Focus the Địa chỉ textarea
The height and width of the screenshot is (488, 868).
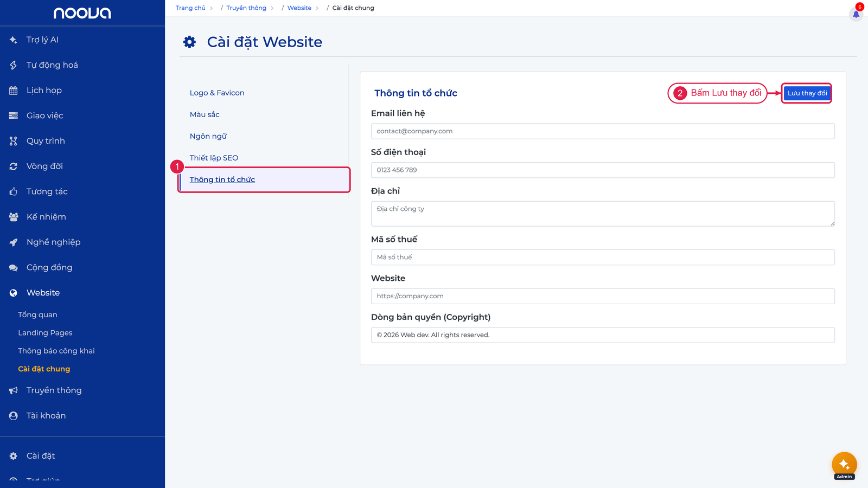(x=603, y=214)
